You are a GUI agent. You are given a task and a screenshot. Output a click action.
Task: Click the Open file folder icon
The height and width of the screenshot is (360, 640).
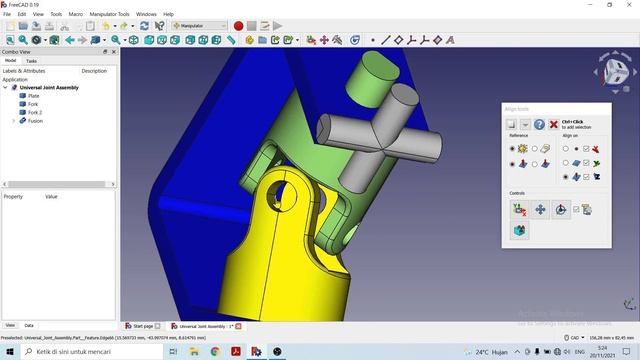click(23, 26)
